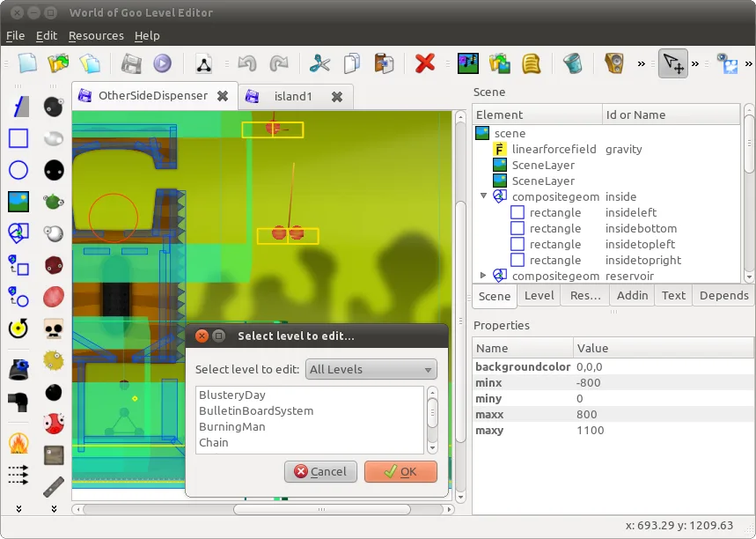Switch to the Text panel tab
Image resolution: width=756 pixels, height=539 pixels.
(673, 295)
